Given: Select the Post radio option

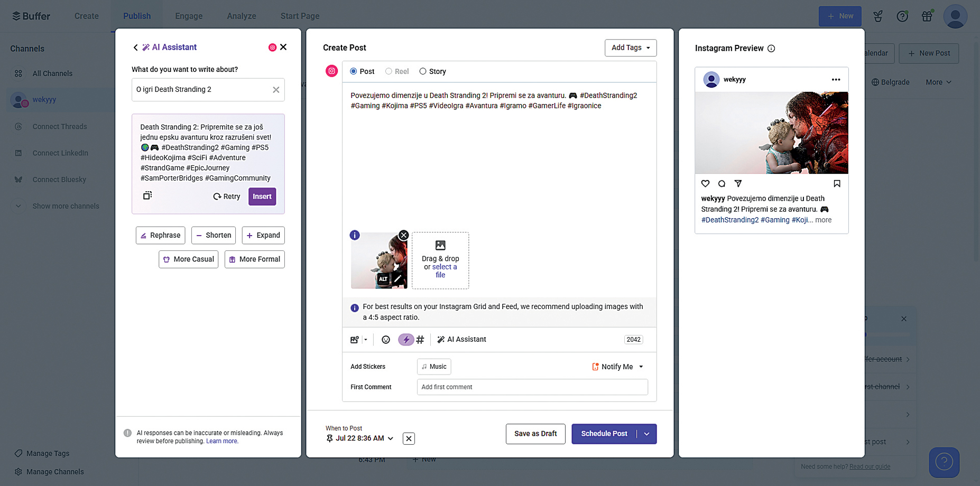Looking at the screenshot, I should click(x=354, y=71).
